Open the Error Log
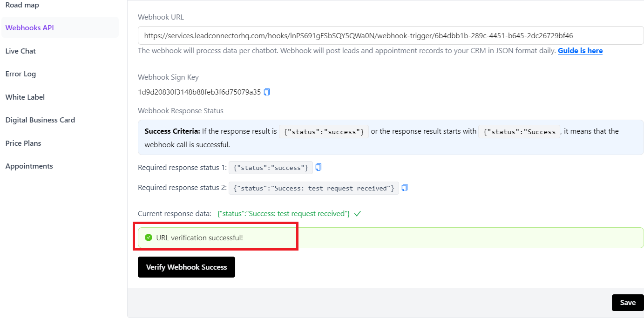 20,74
